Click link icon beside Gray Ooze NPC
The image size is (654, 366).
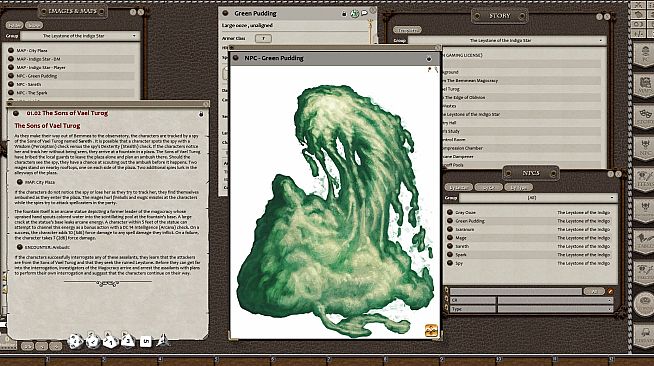450,212
